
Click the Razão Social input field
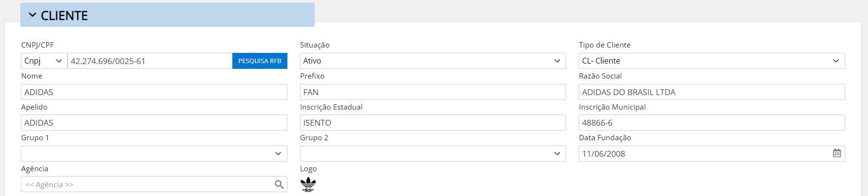[712, 92]
